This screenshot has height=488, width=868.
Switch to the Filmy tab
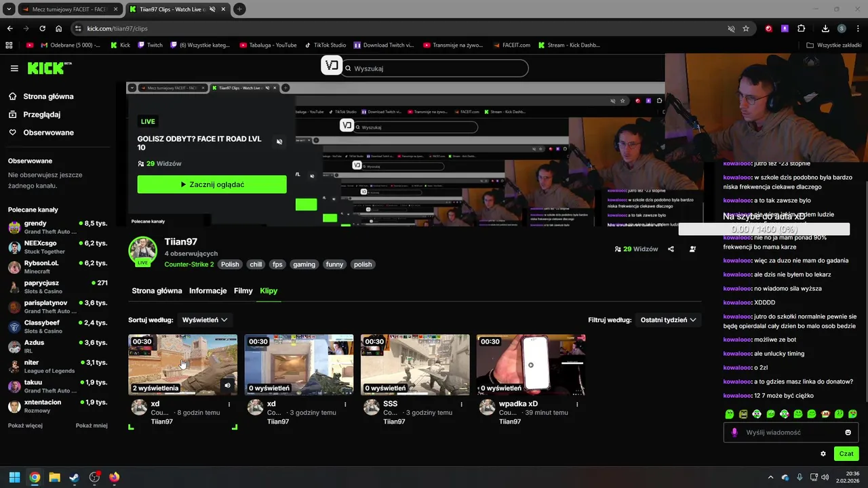[x=243, y=291]
